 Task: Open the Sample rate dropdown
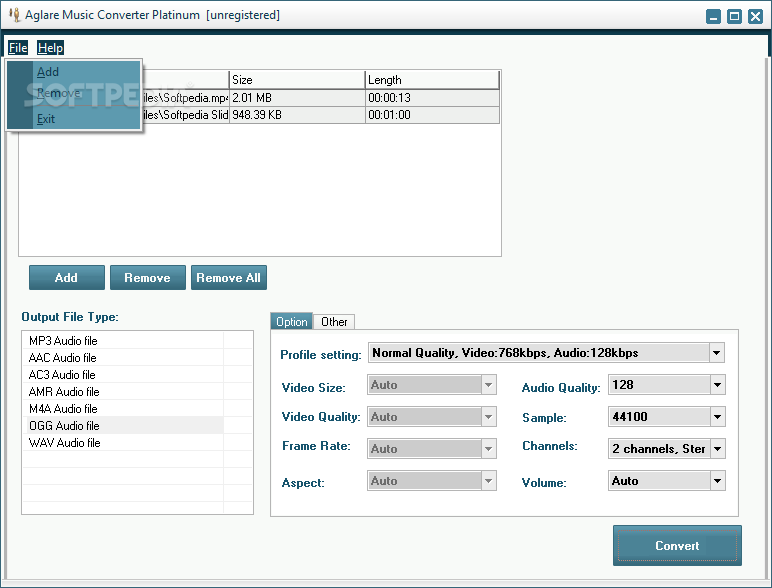click(717, 417)
